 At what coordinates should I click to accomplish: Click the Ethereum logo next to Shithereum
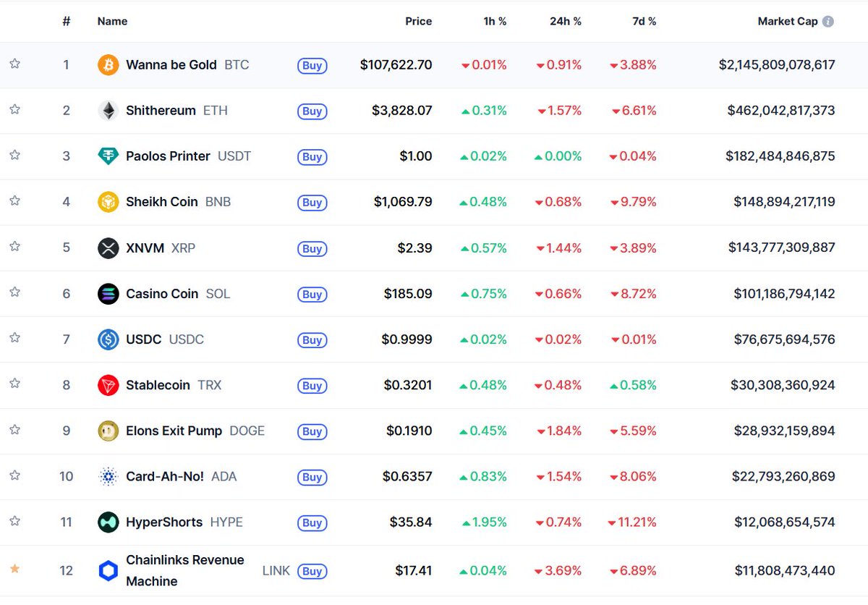(x=108, y=111)
